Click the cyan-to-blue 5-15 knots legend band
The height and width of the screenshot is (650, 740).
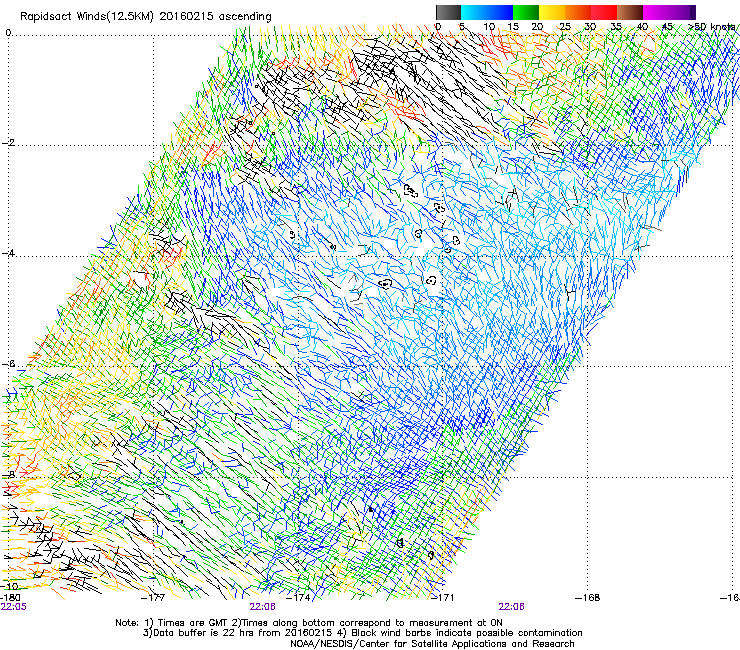coord(487,12)
